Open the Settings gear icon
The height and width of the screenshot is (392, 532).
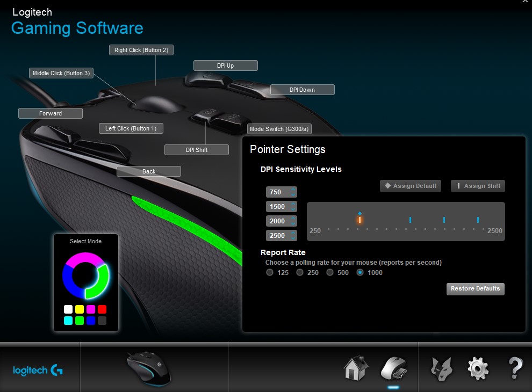coord(477,368)
